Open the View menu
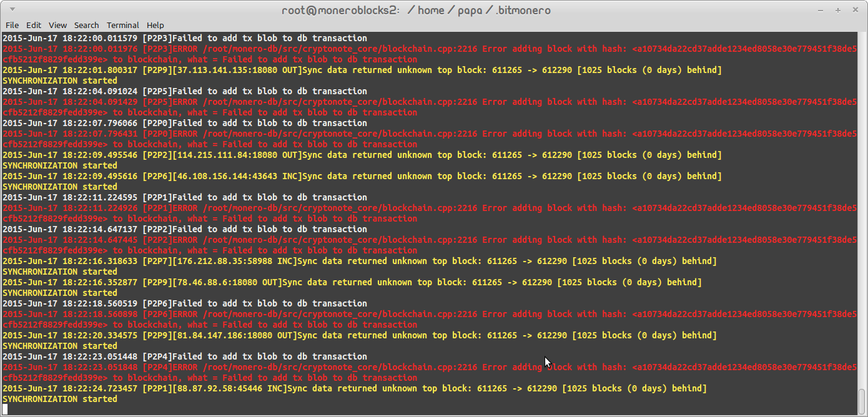This screenshot has height=417, width=868. 57,25
